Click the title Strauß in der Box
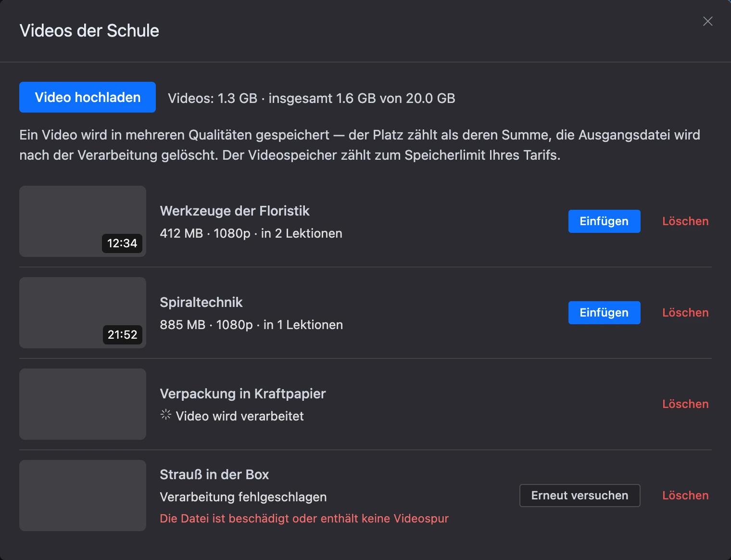 (x=214, y=474)
